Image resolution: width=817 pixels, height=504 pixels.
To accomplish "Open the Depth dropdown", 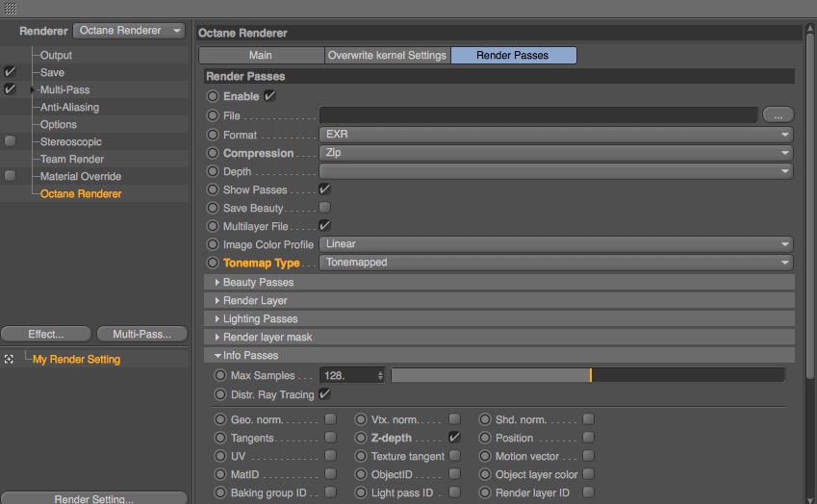I will [556, 171].
